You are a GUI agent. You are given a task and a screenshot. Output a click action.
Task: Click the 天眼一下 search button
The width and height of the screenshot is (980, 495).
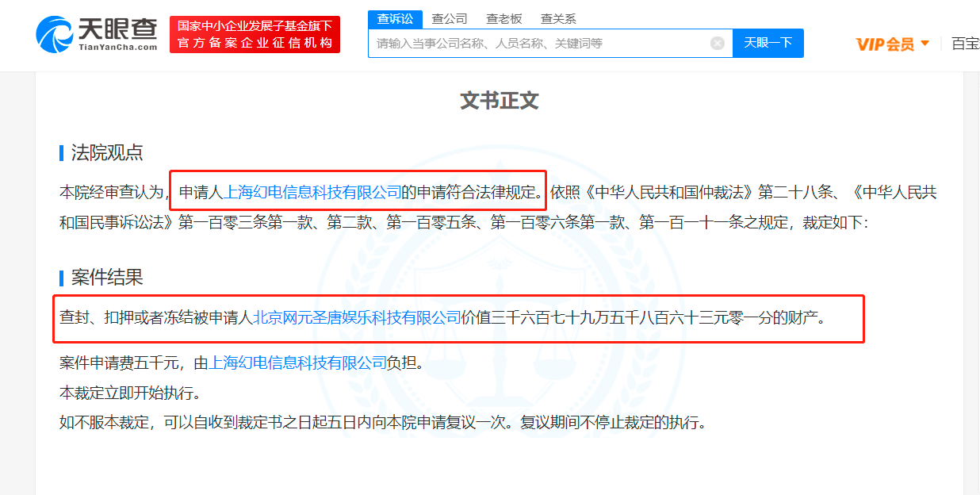point(768,43)
